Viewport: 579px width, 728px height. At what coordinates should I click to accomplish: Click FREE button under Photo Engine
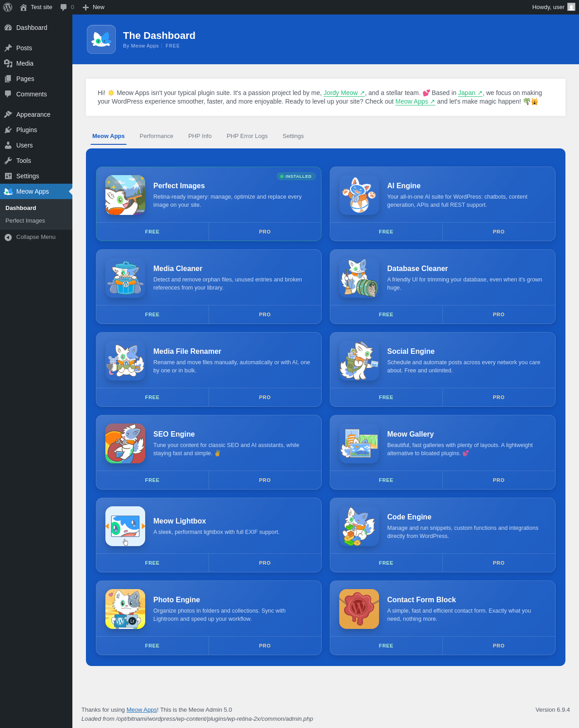tap(152, 646)
